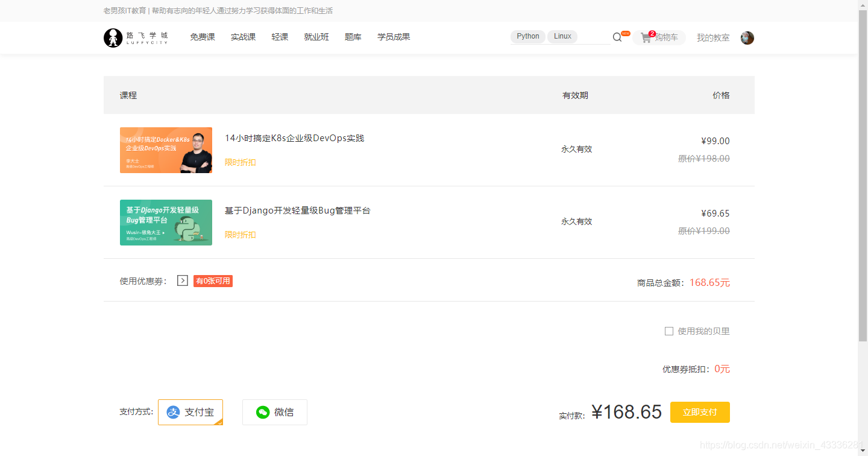Open the K8s DevOps course thumbnail

pos(166,150)
